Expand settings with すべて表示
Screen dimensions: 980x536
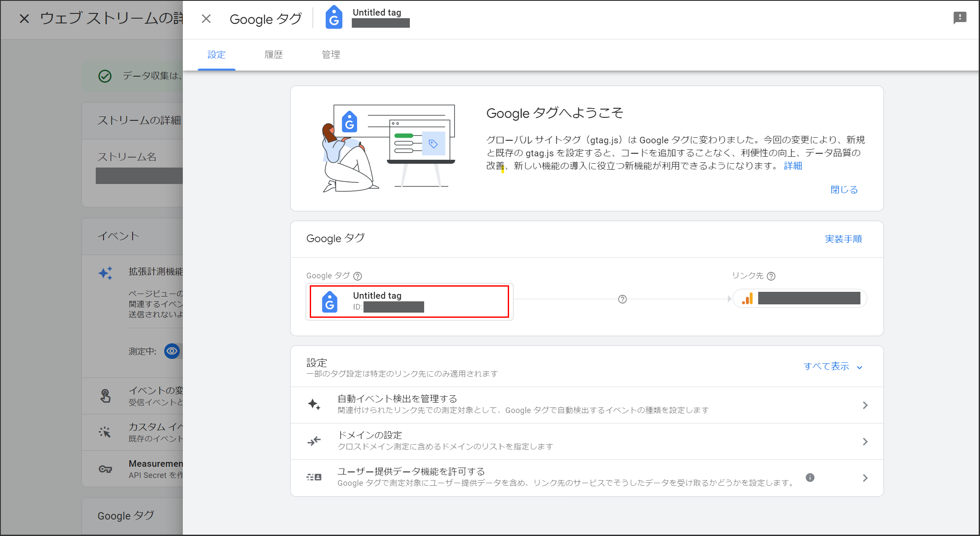point(833,366)
